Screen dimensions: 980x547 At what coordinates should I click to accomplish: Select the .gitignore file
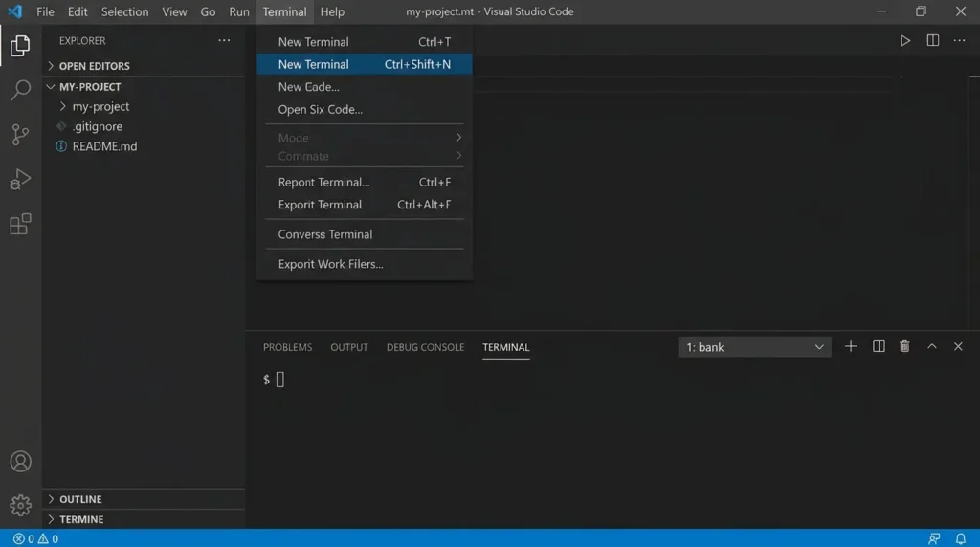97,126
